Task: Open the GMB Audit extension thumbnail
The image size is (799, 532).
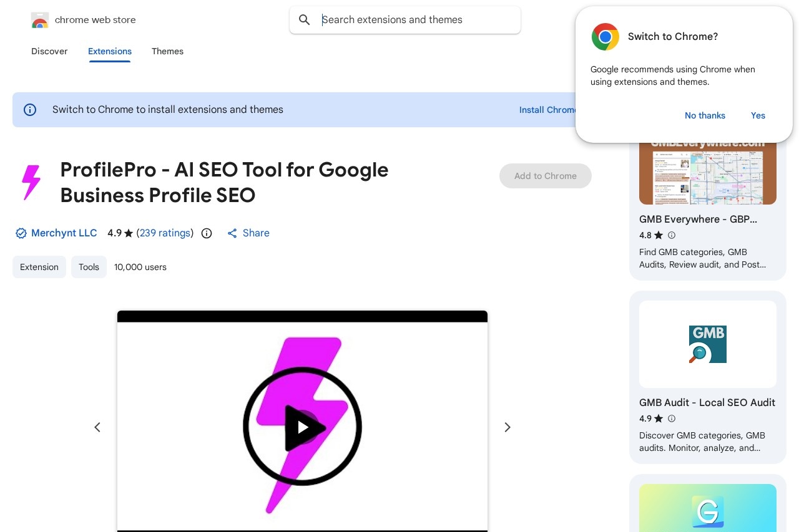Action: coord(708,344)
